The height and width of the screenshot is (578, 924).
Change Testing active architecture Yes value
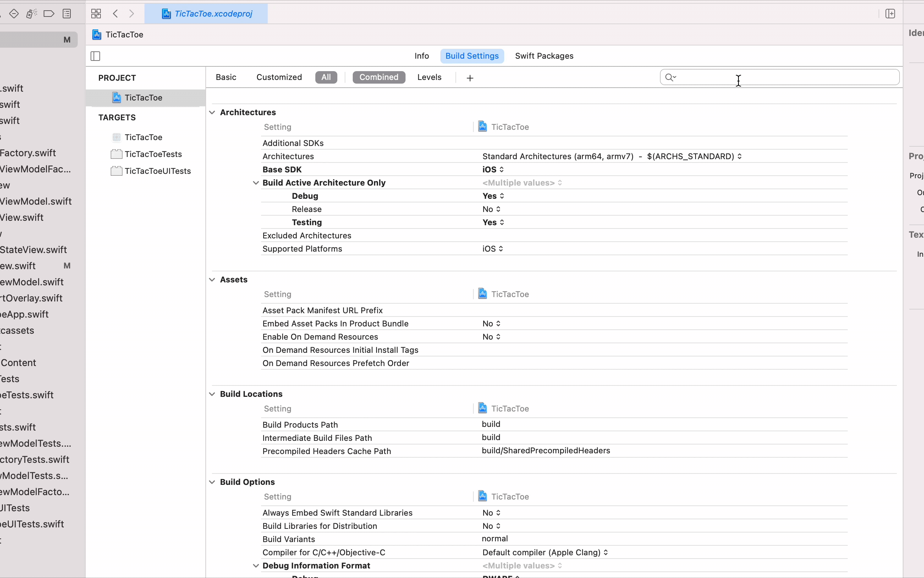(493, 223)
